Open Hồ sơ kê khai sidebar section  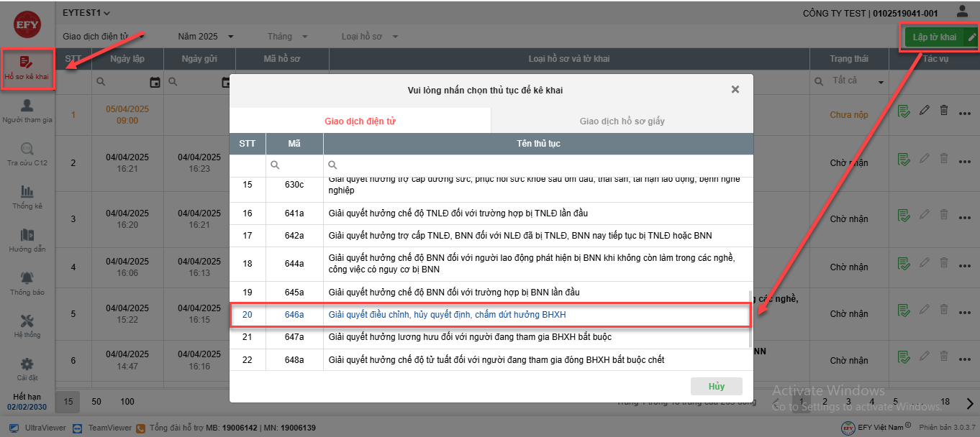pos(27,68)
